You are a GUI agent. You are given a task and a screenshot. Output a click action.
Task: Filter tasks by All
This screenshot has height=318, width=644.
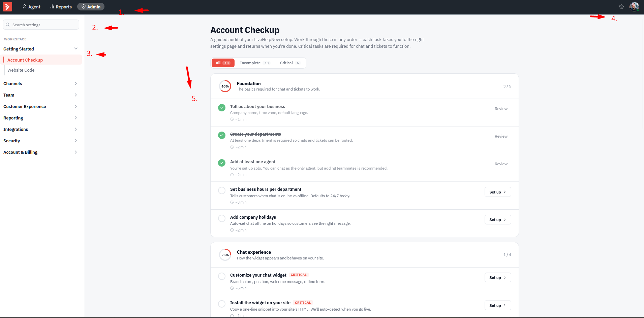click(223, 63)
